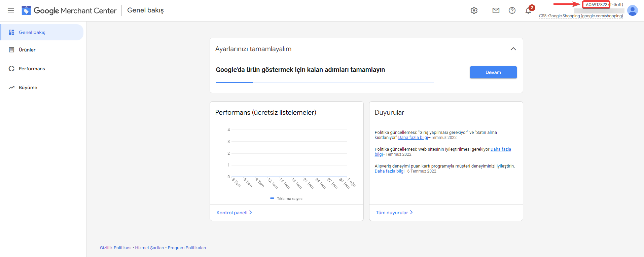The image size is (644, 257).
Task: Click merchant ID 606917822
Action: (597, 5)
